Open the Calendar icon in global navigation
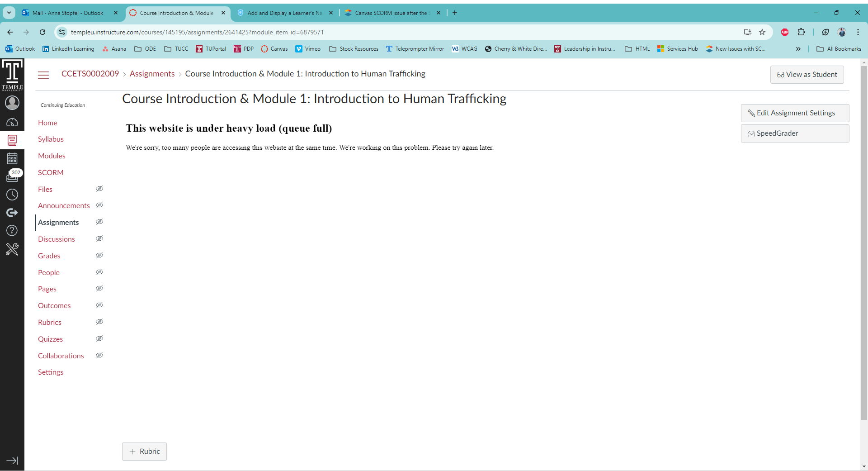Viewport: 868px width, 471px height. point(12,158)
